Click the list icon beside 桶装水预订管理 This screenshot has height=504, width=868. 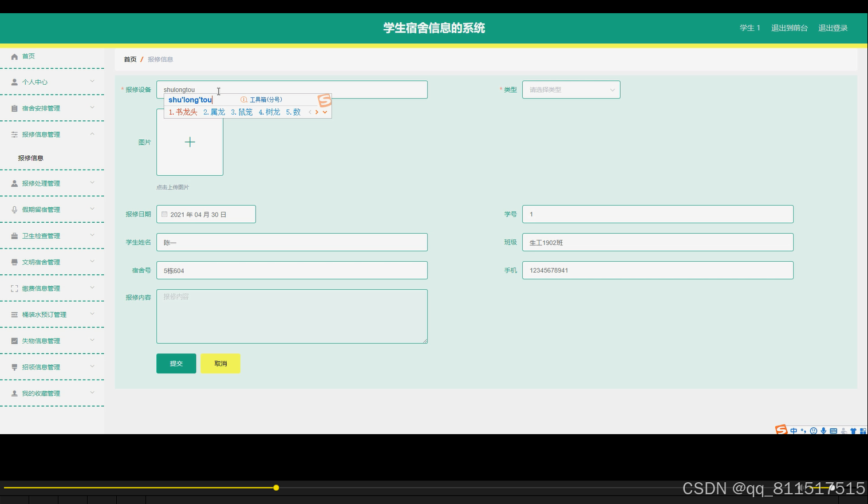tap(14, 315)
